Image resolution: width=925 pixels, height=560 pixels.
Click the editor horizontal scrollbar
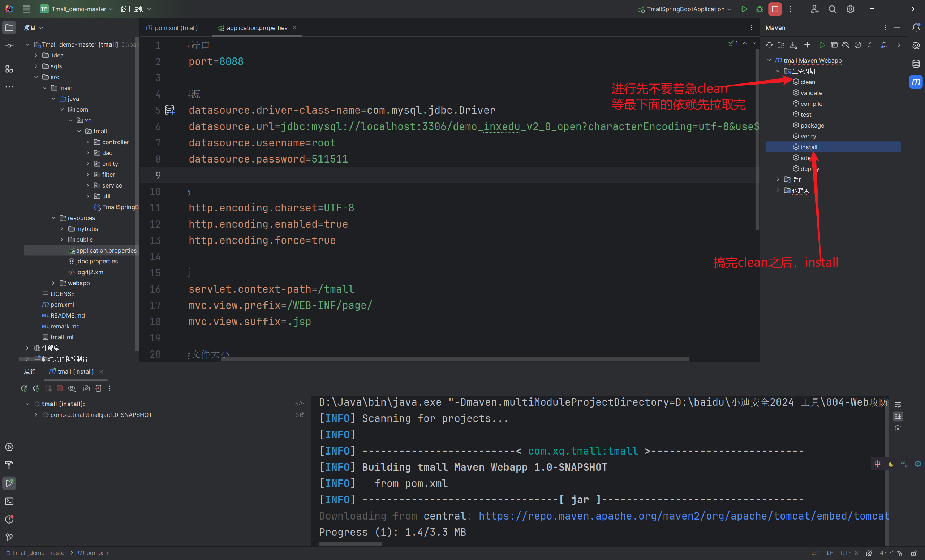455,359
